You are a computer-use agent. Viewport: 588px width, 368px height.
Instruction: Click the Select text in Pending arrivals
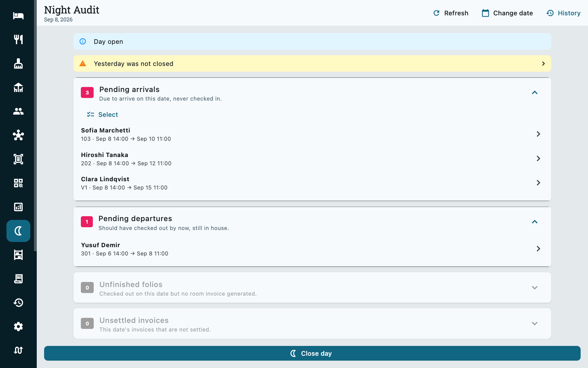108,114
